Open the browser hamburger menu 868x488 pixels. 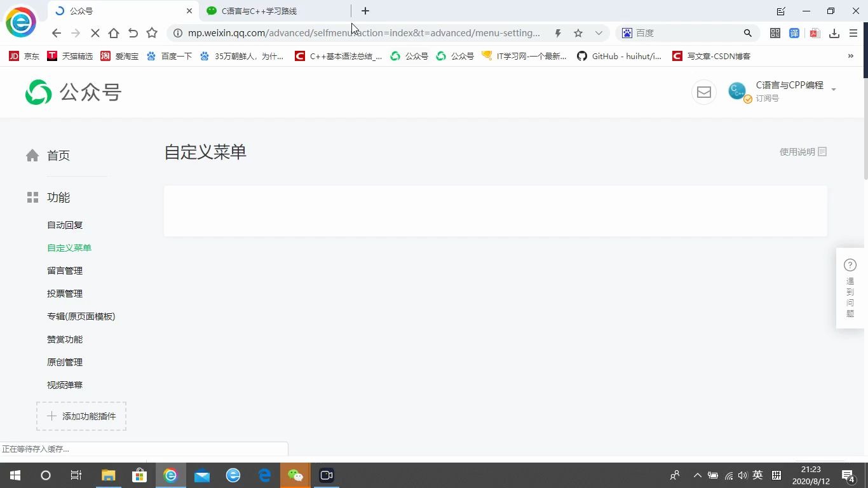point(852,32)
